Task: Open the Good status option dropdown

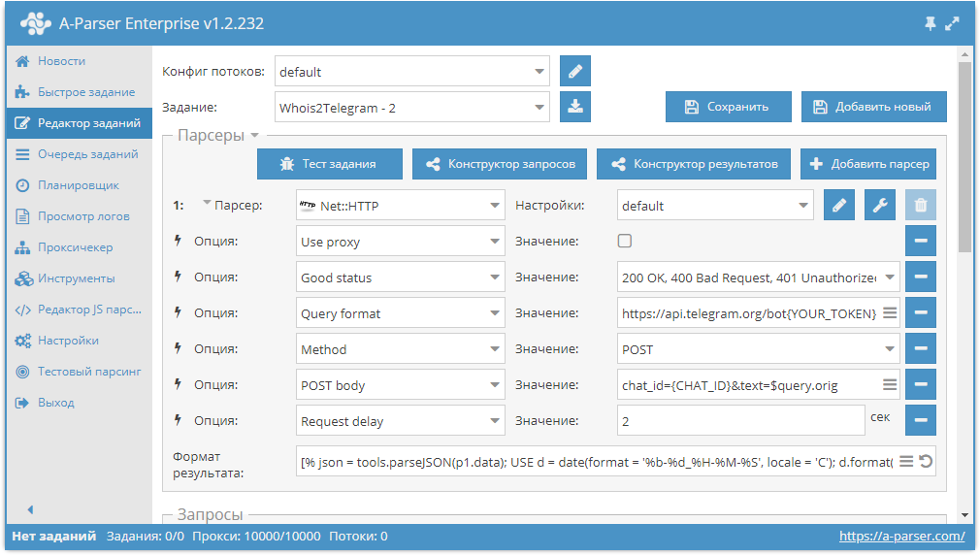Action: (400, 277)
